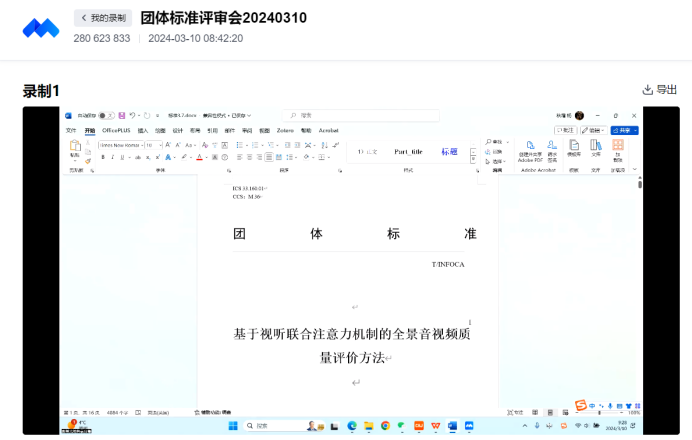Viewport: 692px width, 440px height.
Task: Click the export download icon
Action: [x=647, y=89]
